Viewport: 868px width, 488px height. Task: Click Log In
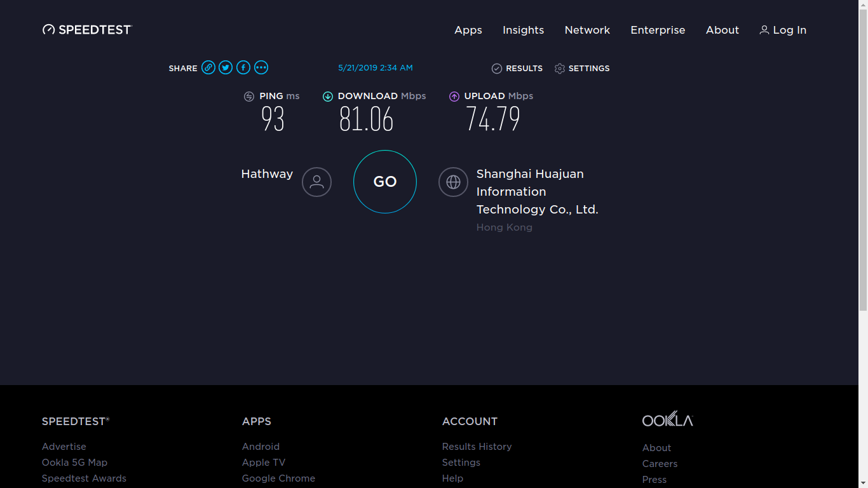tap(783, 30)
